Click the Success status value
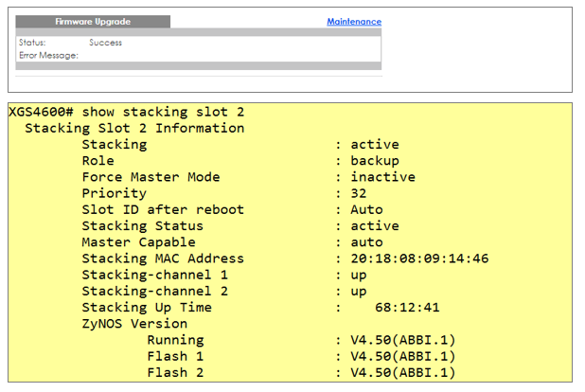The width and height of the screenshot is (585, 392). pyautogui.click(x=105, y=43)
